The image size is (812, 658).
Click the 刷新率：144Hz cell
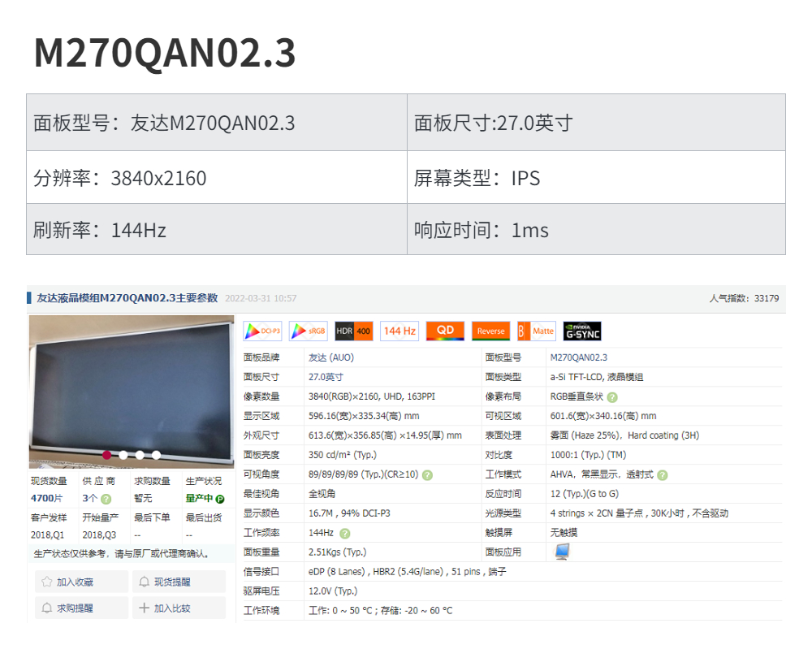tap(217, 230)
